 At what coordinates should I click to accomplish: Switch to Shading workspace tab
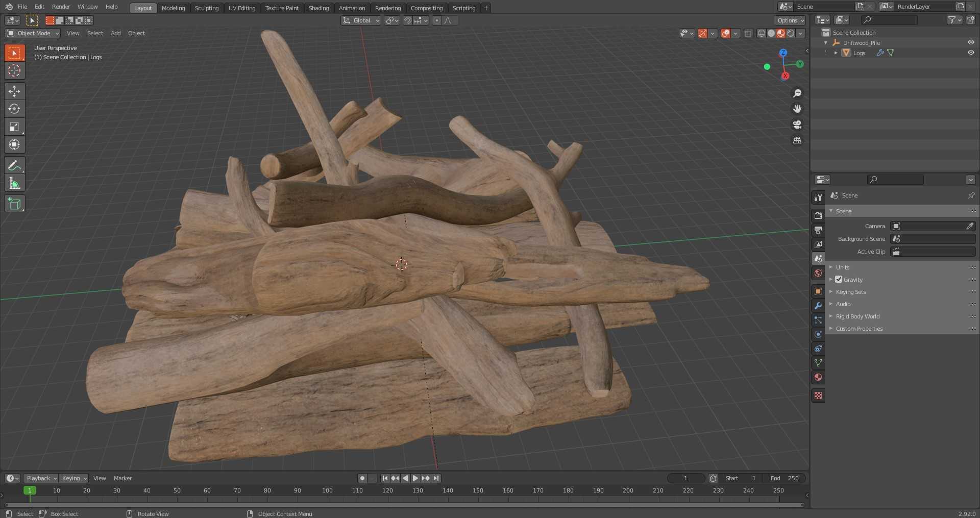coord(318,8)
